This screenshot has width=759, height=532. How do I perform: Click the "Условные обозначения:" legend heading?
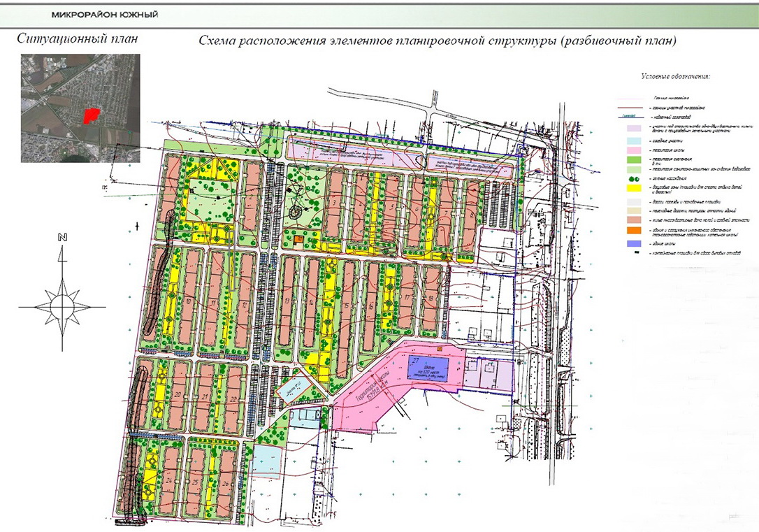click(x=675, y=76)
